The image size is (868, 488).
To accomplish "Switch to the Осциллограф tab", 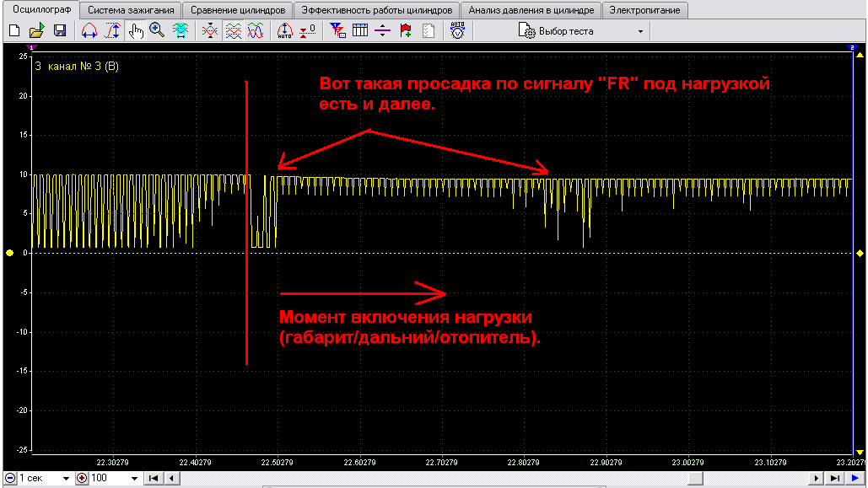I will pyautogui.click(x=42, y=9).
